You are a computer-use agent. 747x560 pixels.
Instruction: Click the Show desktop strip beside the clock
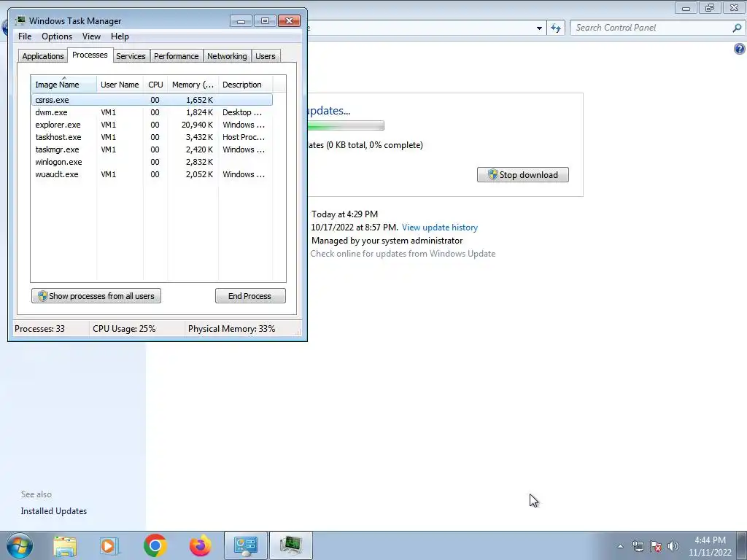[742, 545]
